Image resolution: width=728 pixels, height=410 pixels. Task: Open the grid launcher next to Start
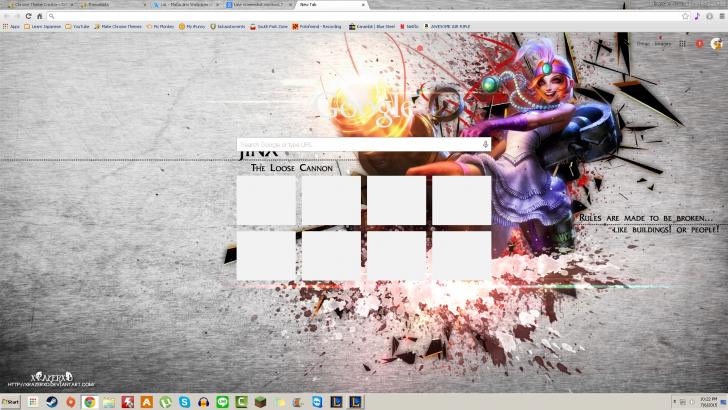tap(32, 402)
